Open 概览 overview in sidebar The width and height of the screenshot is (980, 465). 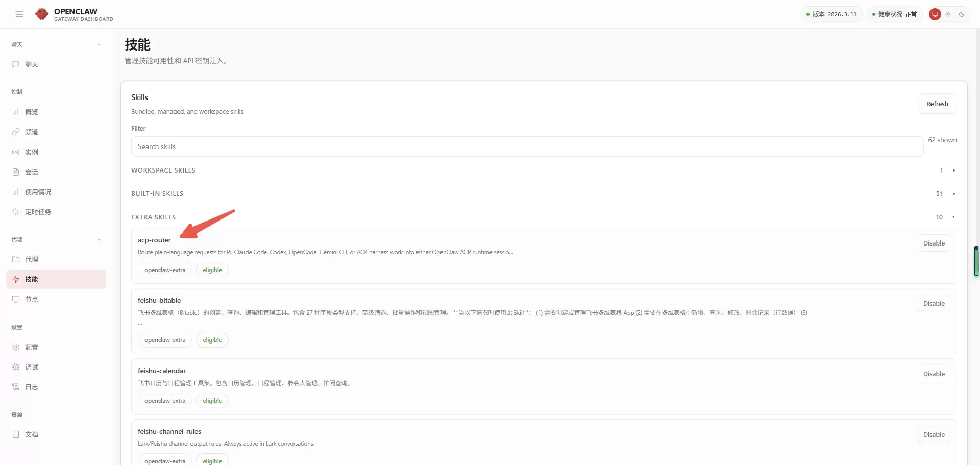coord(32,112)
